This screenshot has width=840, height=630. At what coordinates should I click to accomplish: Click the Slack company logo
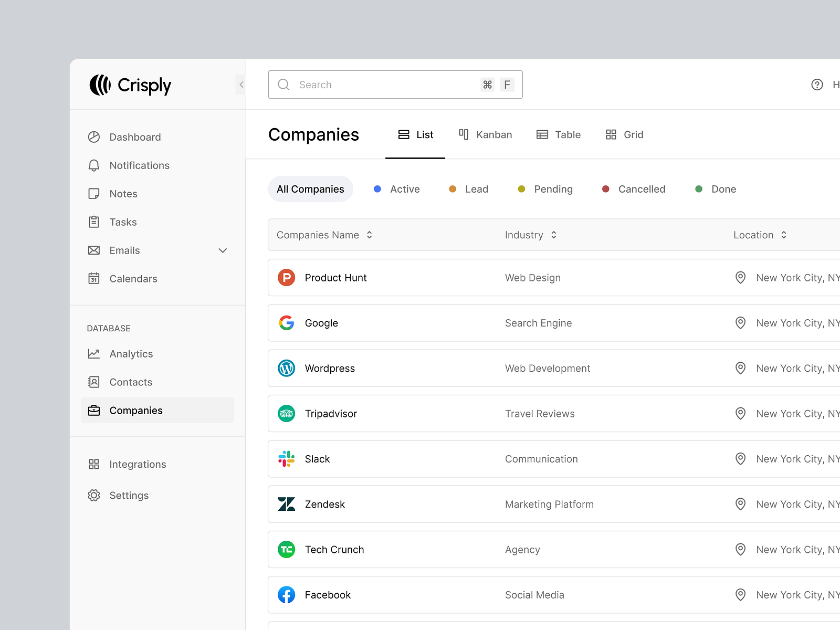[x=286, y=458]
